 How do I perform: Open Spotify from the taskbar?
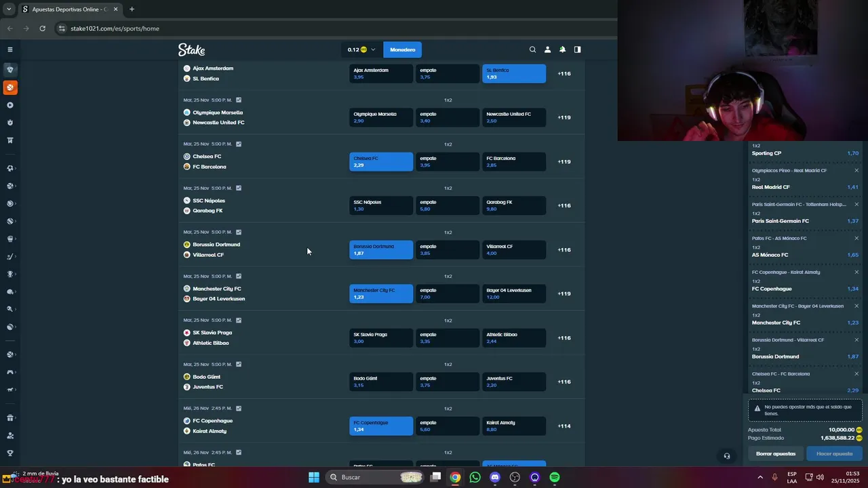pos(555,477)
